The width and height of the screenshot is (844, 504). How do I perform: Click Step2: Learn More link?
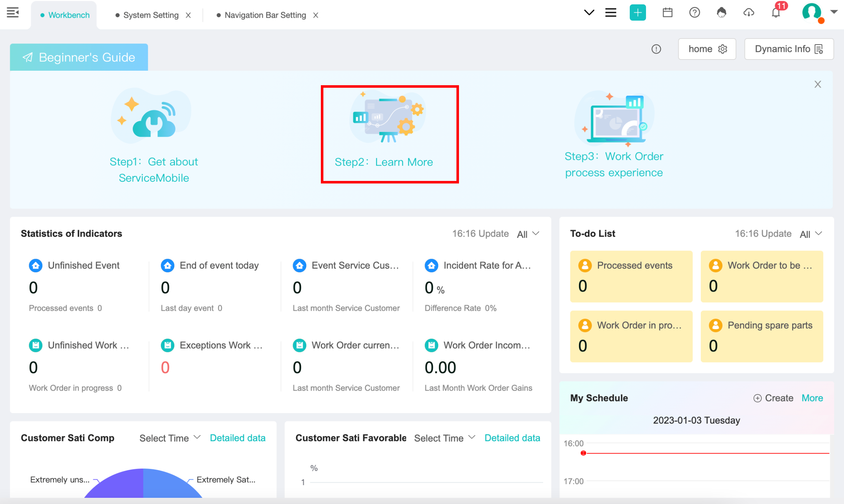384,162
